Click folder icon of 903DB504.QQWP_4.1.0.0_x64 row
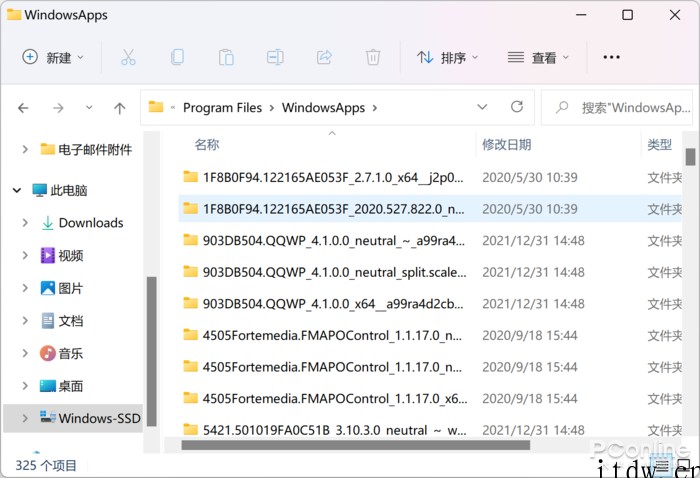Viewport: 700px width, 478px height. [191, 303]
